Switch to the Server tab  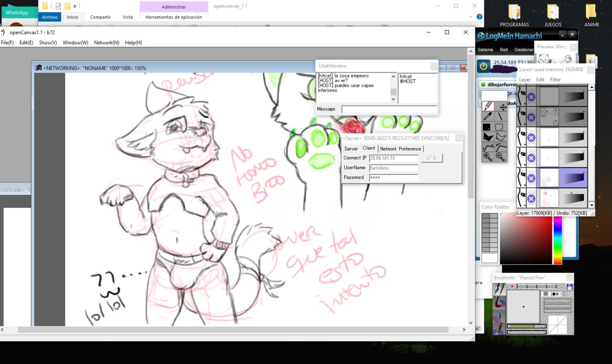(351, 149)
